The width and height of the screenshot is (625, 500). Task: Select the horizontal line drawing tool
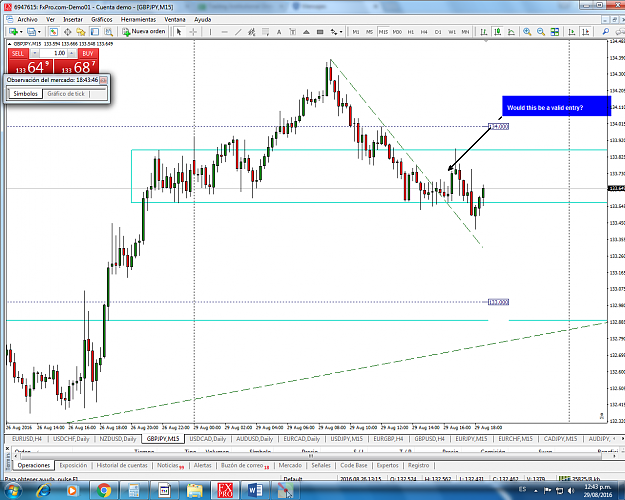(224, 31)
